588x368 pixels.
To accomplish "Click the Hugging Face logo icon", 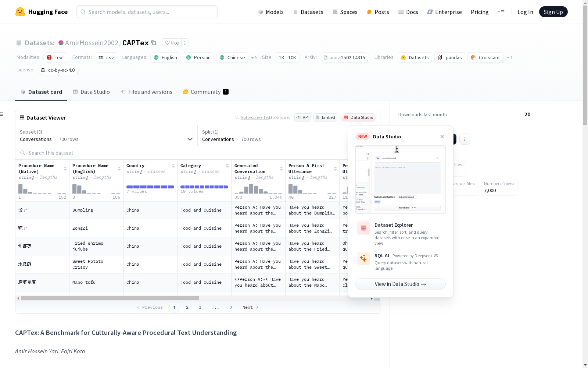I will click(x=20, y=12).
